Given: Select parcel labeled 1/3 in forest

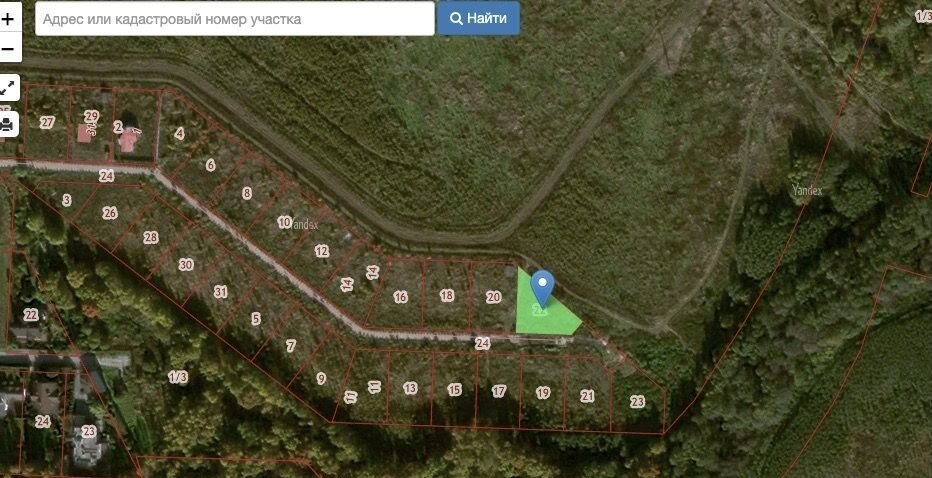Looking at the screenshot, I should pos(178,376).
